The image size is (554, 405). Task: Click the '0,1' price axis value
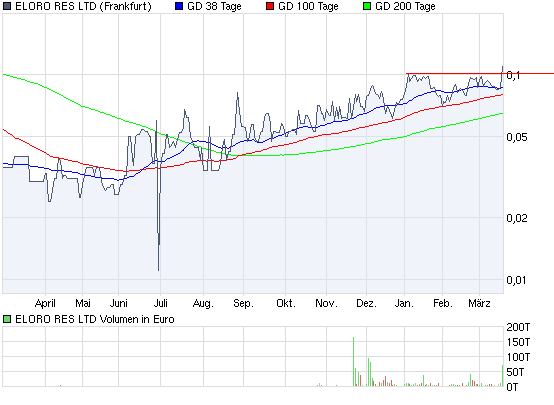pos(513,75)
